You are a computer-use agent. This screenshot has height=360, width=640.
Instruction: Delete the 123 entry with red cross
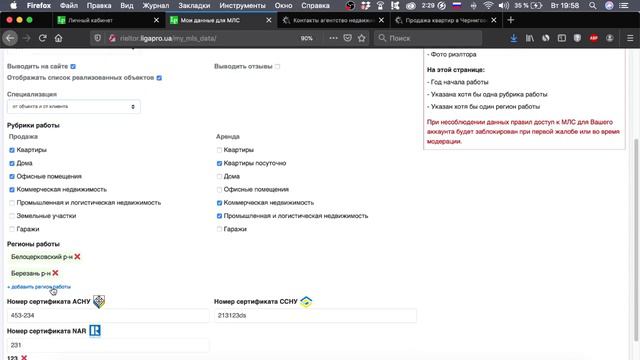click(x=24, y=358)
